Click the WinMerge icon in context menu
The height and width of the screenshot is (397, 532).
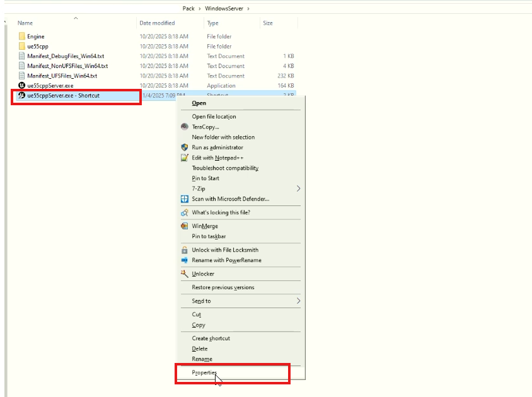185,226
